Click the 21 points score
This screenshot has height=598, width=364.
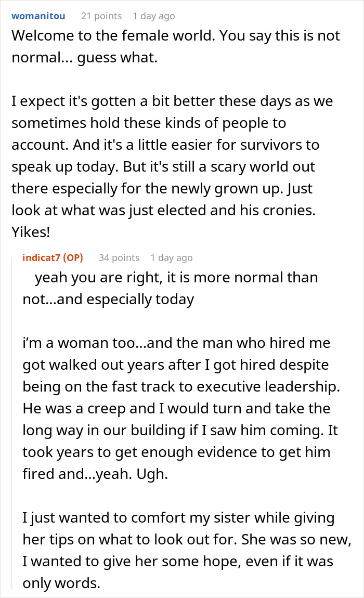pyautogui.click(x=101, y=16)
